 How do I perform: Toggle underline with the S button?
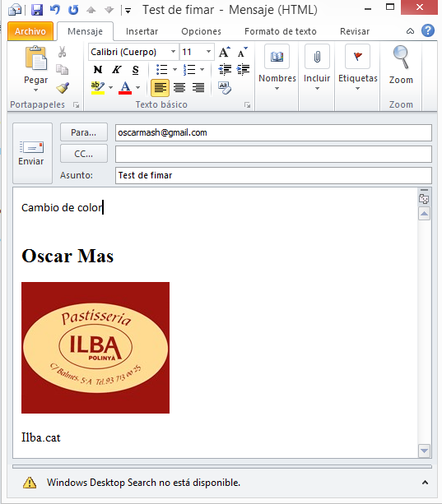(136, 70)
